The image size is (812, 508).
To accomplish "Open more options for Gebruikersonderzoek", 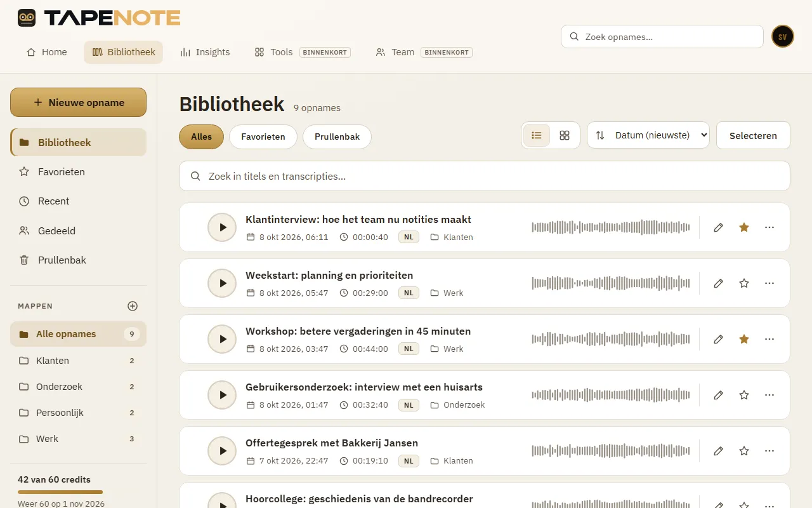I will click(x=769, y=395).
